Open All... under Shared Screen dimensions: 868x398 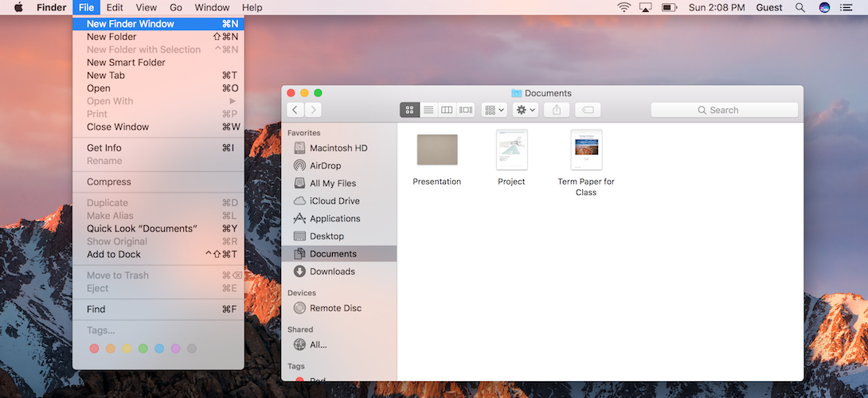coord(338,345)
